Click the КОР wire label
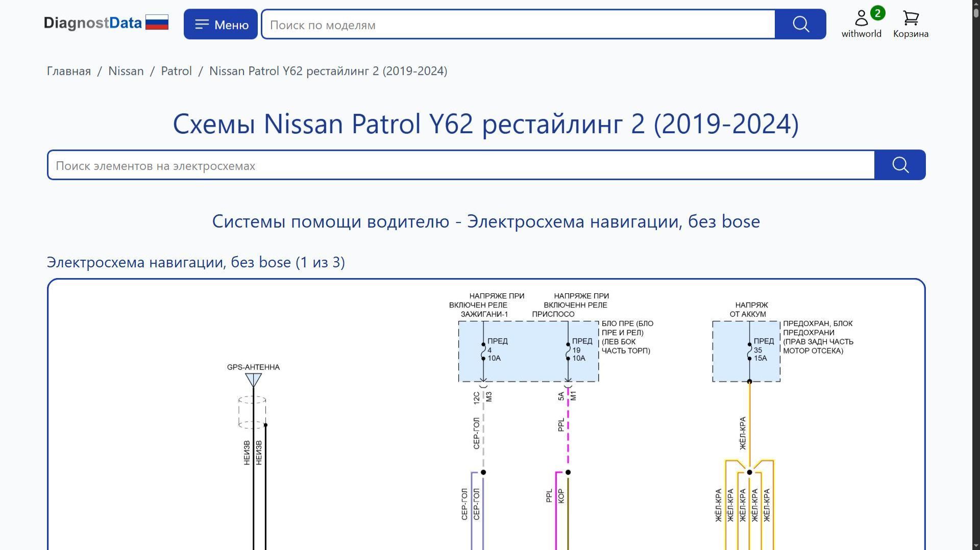980x550 pixels. tap(561, 496)
